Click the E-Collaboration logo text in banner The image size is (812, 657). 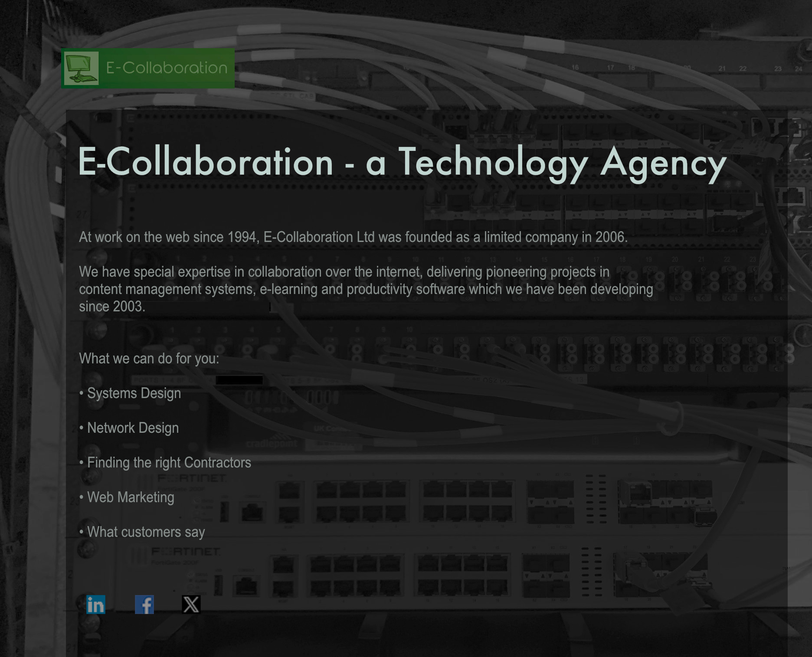167,68
